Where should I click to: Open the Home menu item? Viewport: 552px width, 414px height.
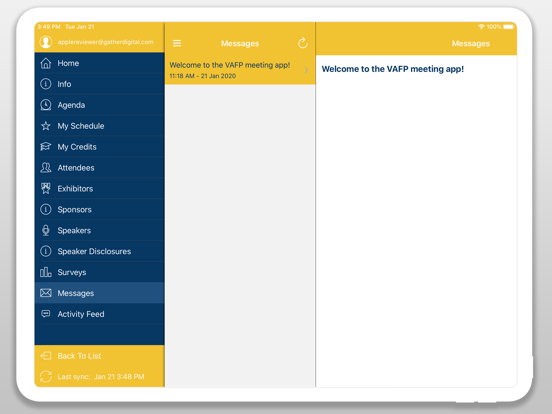100,63
